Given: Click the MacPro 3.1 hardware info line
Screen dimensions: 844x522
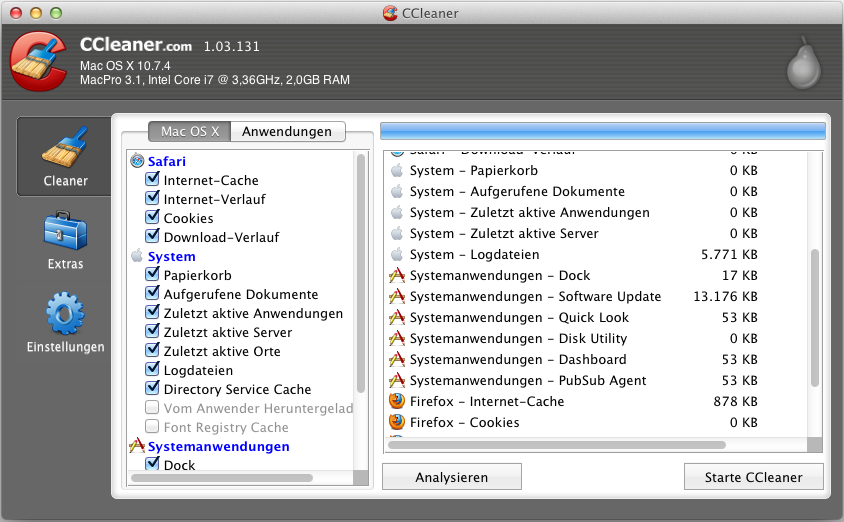Looking at the screenshot, I should click(x=215, y=80).
